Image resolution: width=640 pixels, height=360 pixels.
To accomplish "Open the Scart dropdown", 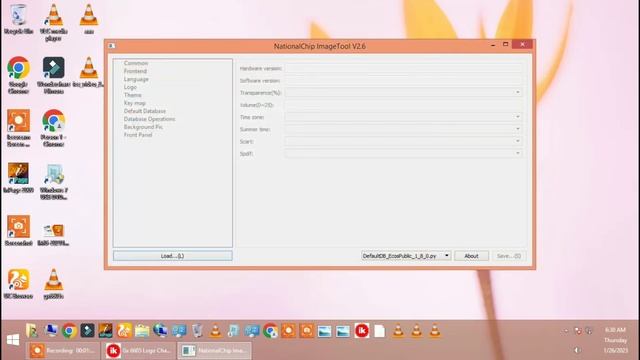I will [404, 142].
